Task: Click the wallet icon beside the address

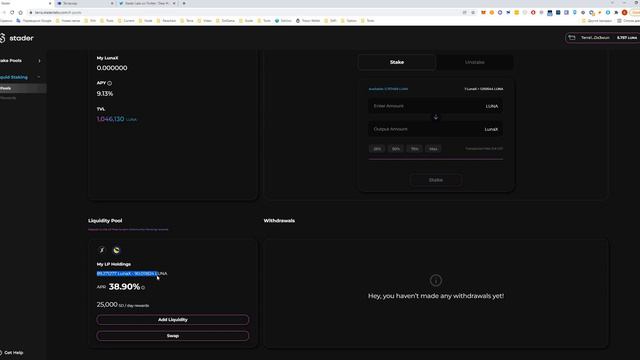Action: [x=572, y=38]
